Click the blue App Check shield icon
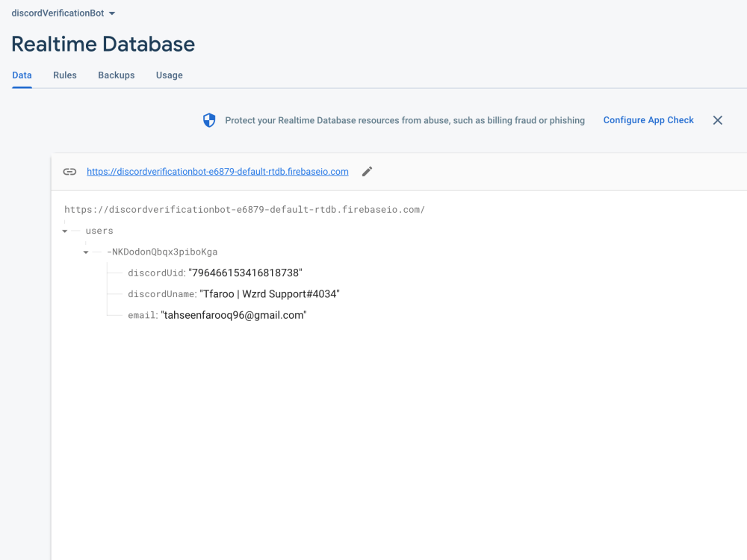Viewport: 747px width, 560px height. [x=209, y=119]
